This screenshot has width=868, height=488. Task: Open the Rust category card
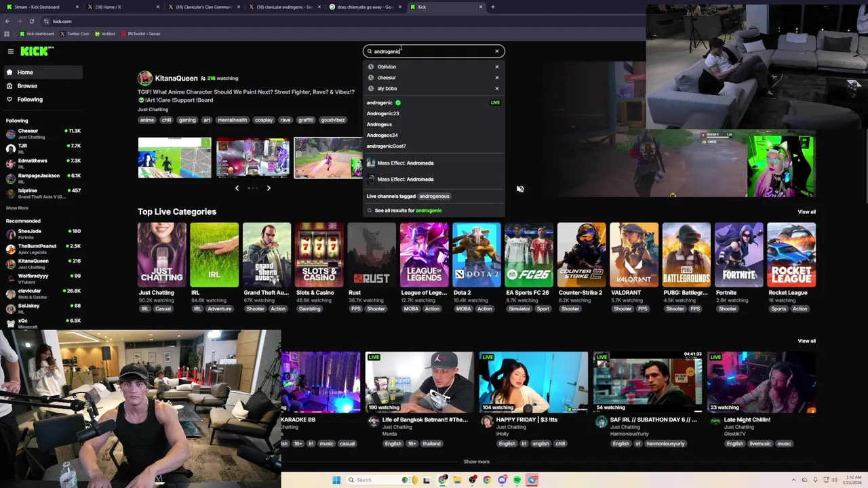pos(372,255)
